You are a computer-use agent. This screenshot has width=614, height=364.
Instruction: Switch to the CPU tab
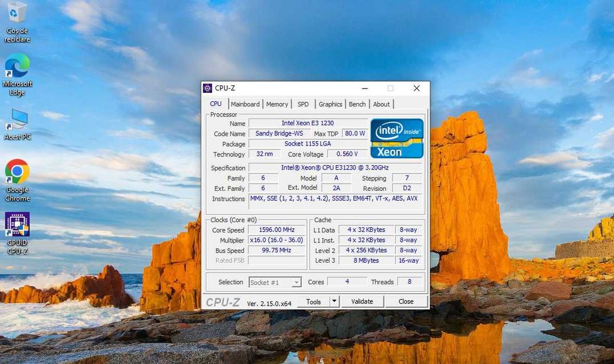tap(216, 104)
